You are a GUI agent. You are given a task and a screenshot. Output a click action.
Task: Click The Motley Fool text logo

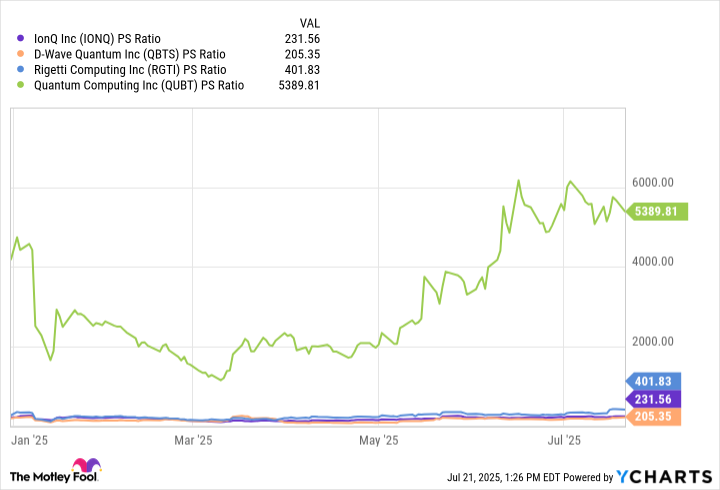(x=42, y=474)
